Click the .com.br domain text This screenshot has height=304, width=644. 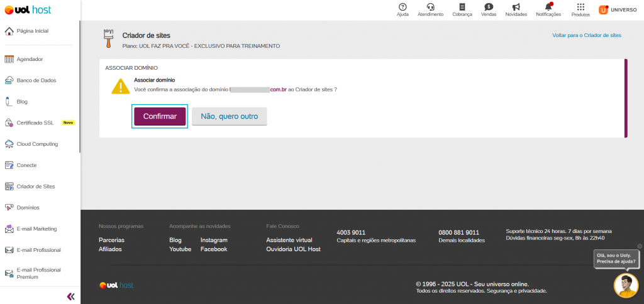278,89
